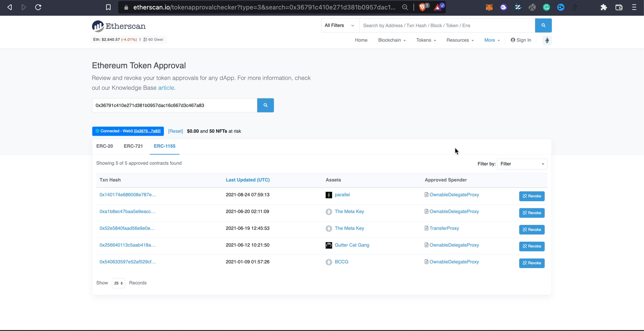Open transaction 0xa1b8ec47baa5e9eacc

click(x=128, y=211)
